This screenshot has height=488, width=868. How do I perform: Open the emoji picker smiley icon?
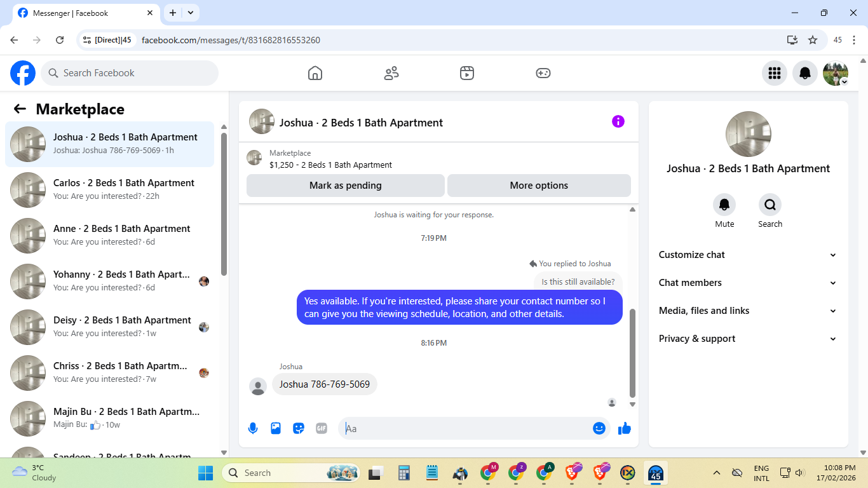coord(599,428)
